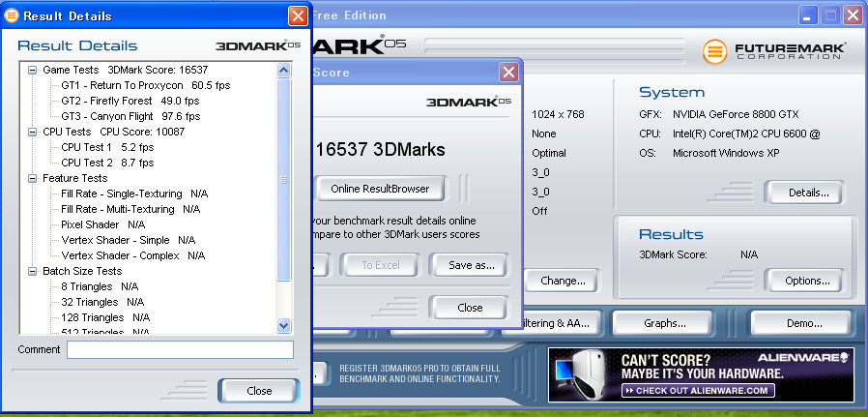Select Vertex Shader - Complex row

[x=132, y=255]
